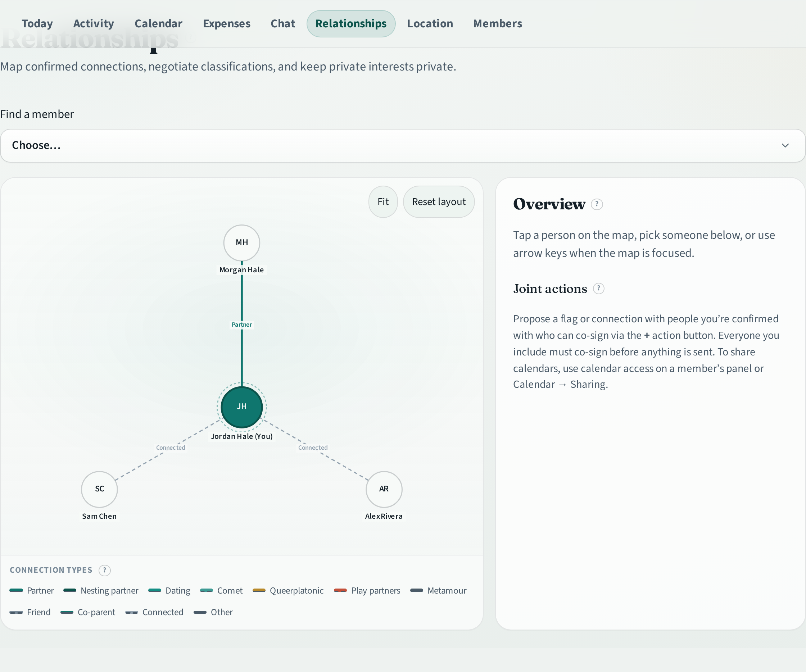
Task: Click Reset layout button
Action: pos(439,202)
